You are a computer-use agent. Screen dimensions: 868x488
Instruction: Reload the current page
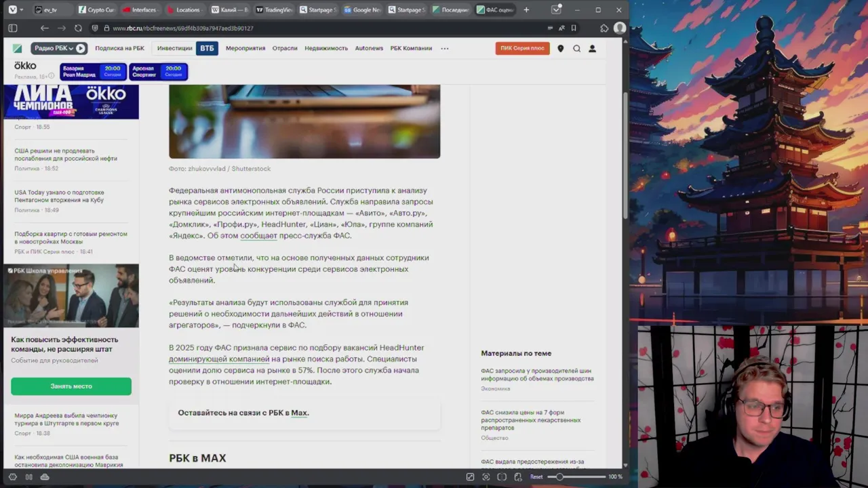click(78, 28)
